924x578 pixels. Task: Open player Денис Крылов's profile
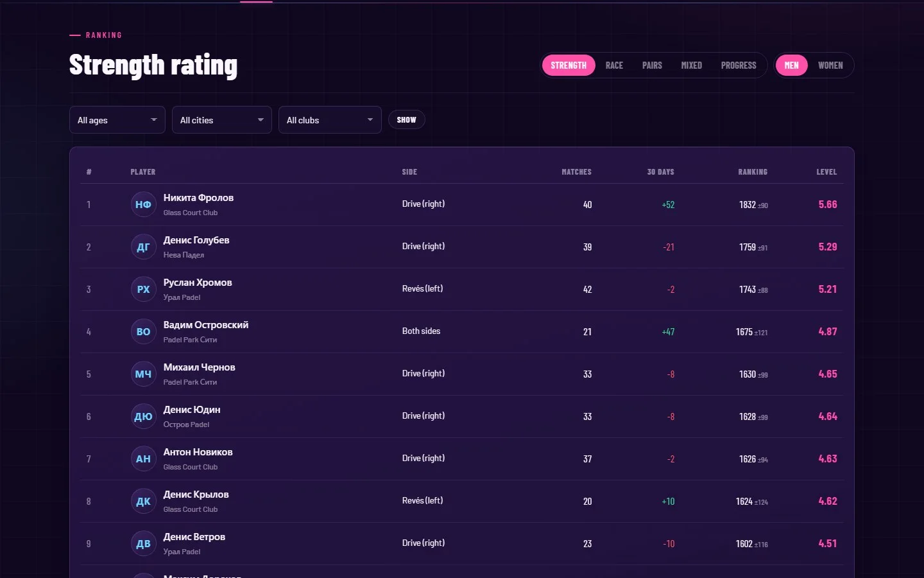196,495
